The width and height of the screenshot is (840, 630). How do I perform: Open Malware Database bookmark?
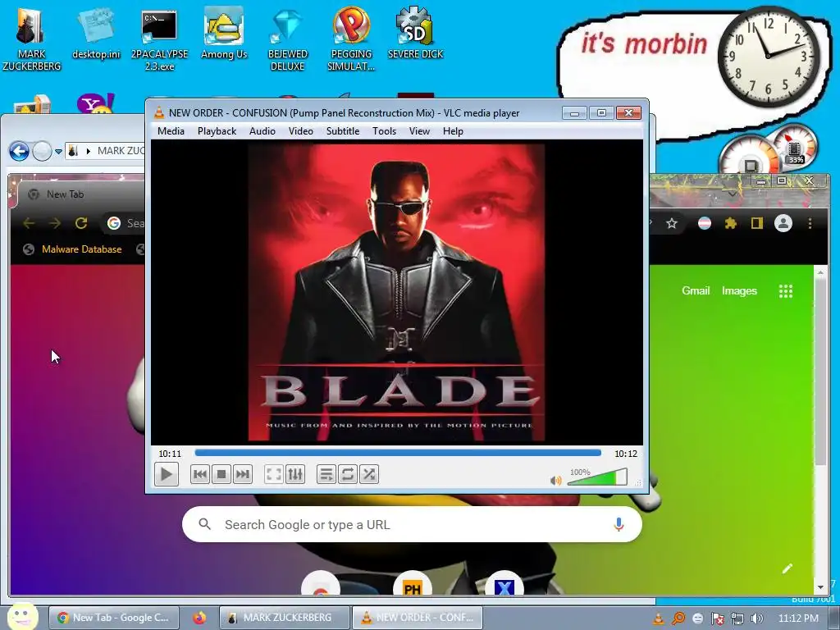73,249
